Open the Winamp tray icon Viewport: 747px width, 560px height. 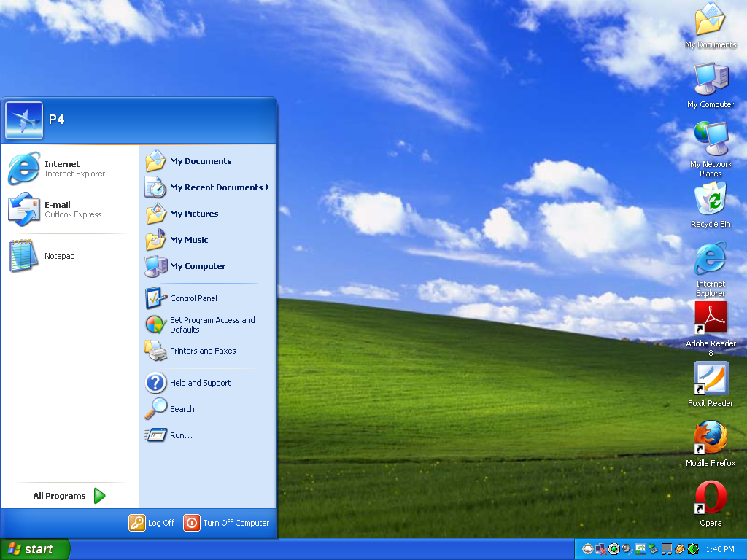pos(679,549)
